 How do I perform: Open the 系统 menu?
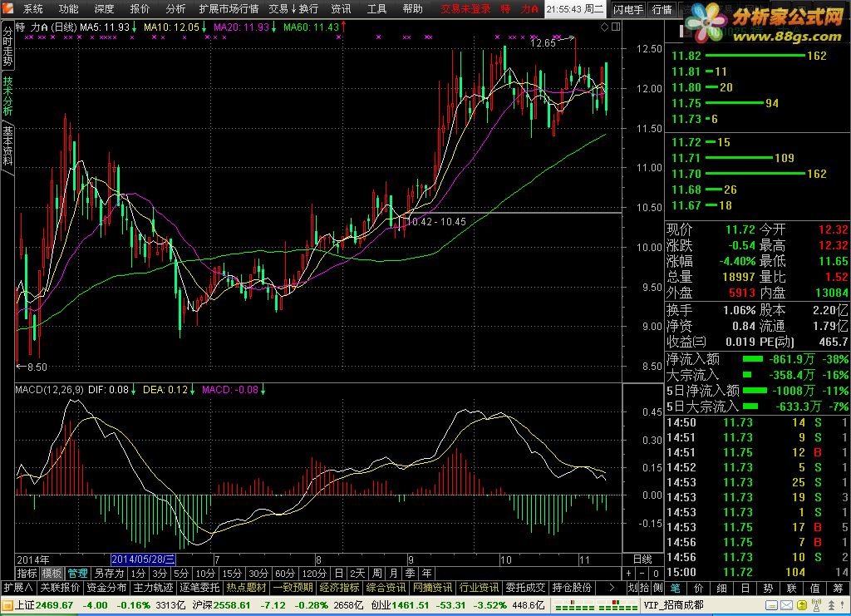[x=32, y=8]
